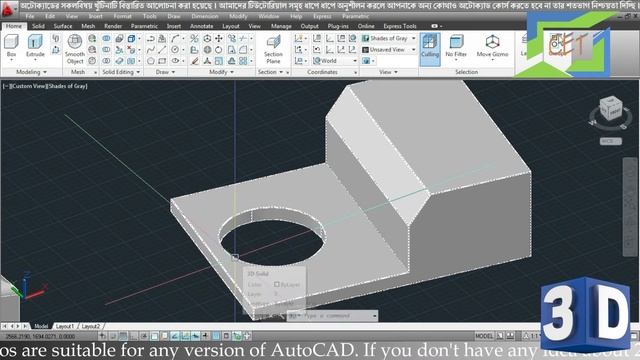Select the Circle tool in Draw panel

point(176,50)
